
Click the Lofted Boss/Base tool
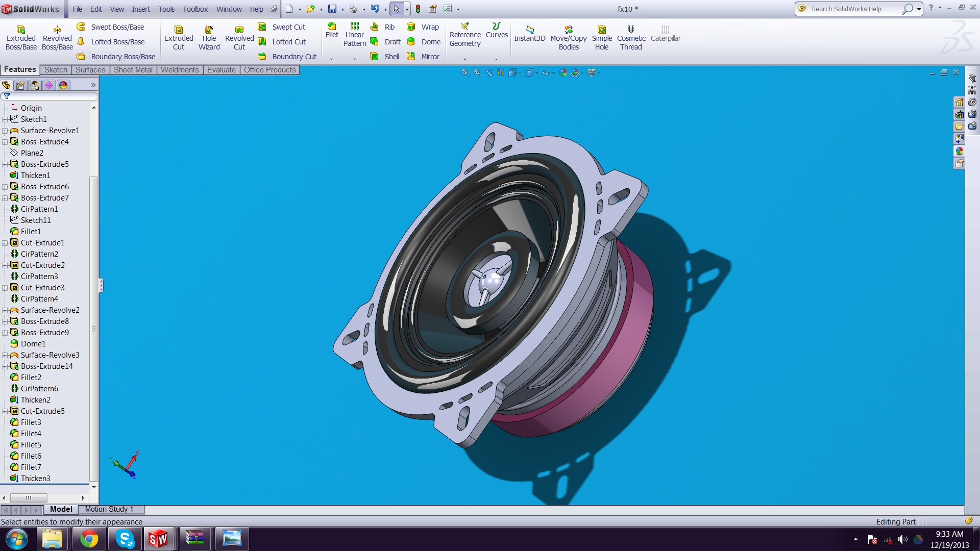110,42
